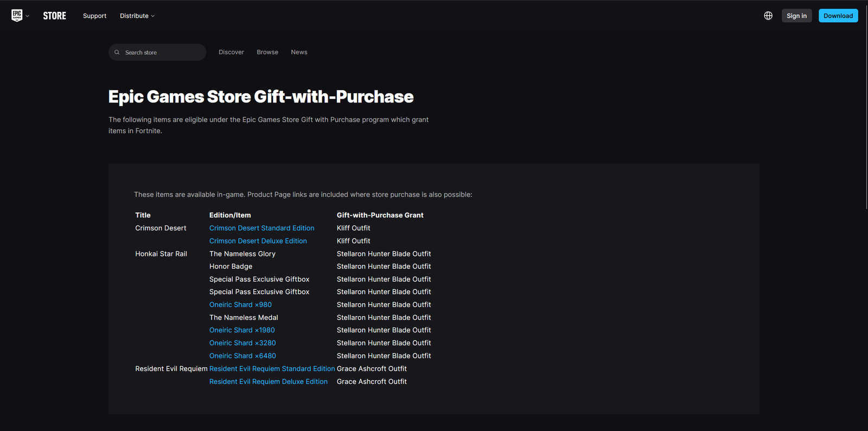Open Crimson Desert Standard Edition link
Image resolution: width=868 pixels, height=431 pixels.
coord(261,228)
